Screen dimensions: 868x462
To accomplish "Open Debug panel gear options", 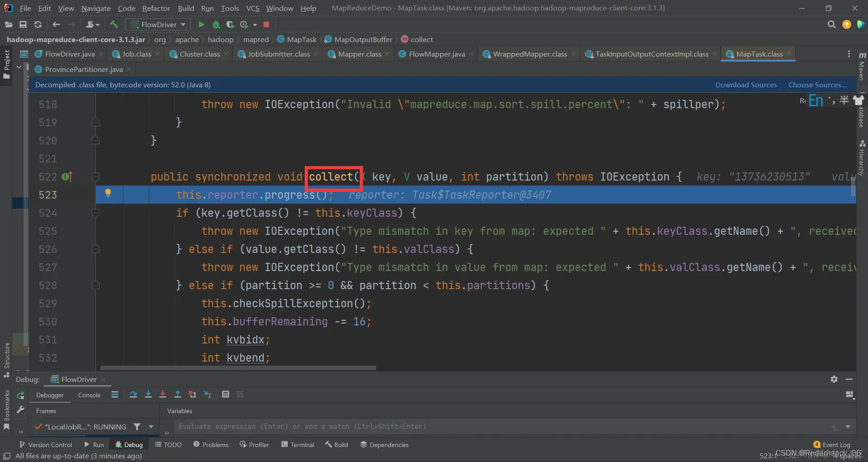I will [x=834, y=379].
